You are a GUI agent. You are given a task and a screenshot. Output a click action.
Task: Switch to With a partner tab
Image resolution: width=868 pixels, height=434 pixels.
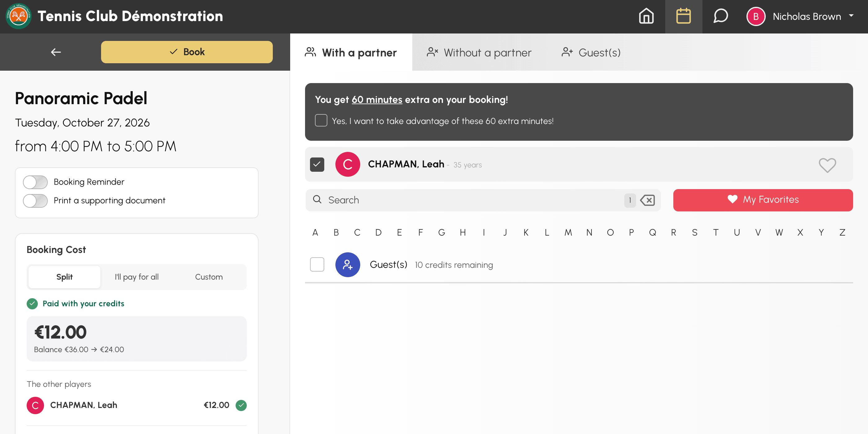coord(351,52)
